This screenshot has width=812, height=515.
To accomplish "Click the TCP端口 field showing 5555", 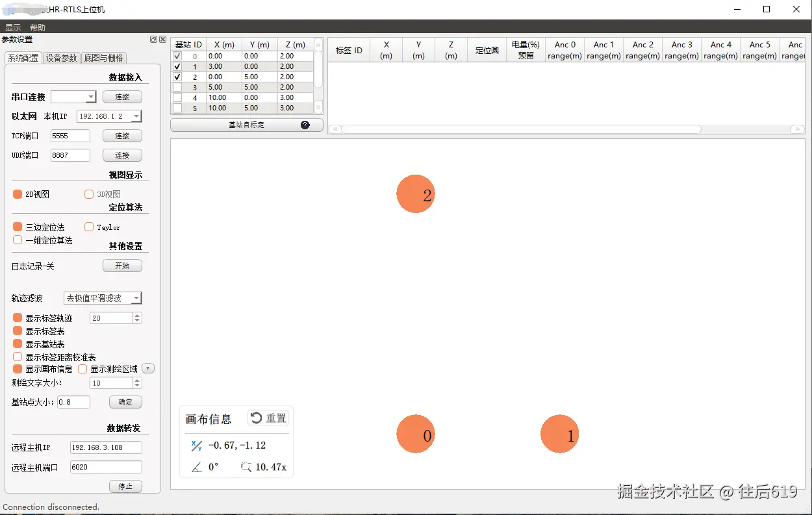I will (x=70, y=136).
